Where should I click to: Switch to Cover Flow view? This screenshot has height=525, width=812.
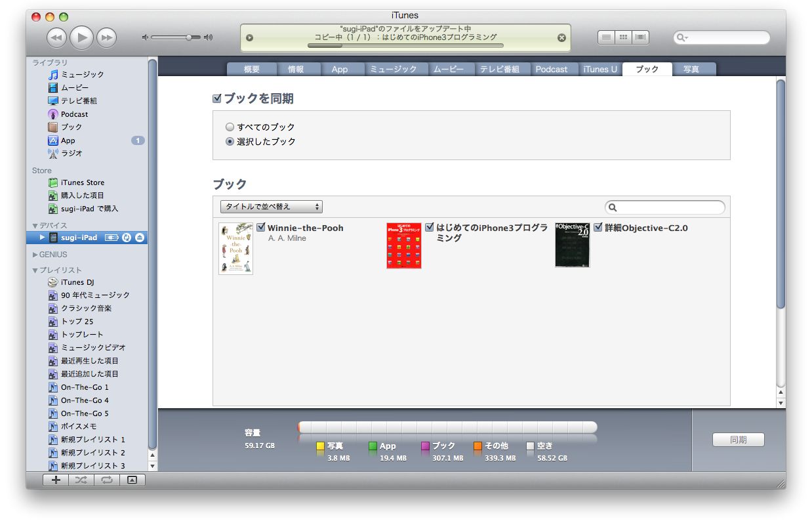coord(640,37)
